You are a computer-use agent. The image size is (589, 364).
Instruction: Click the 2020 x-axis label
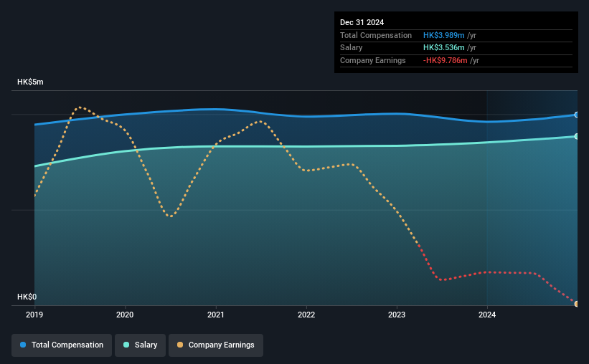125,315
